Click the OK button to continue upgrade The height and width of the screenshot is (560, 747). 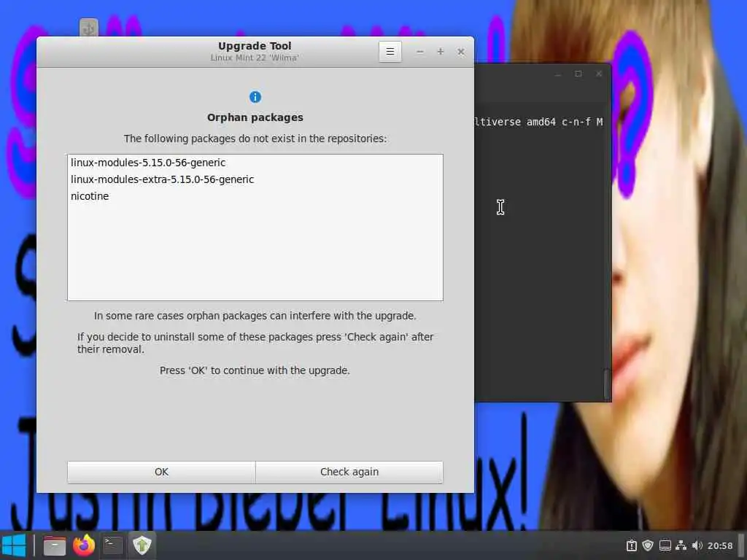coord(161,472)
